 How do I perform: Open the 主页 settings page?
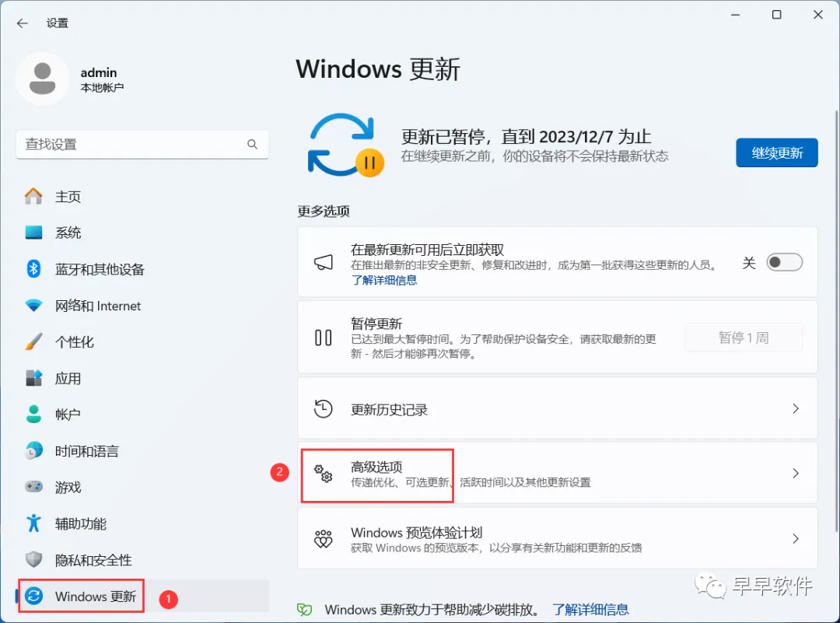pos(142,197)
